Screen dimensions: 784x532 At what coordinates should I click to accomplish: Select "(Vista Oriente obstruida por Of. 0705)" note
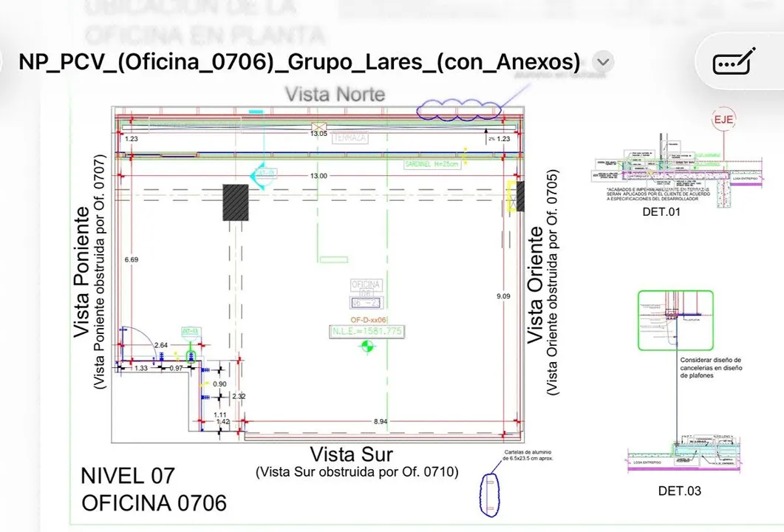pyautogui.click(x=553, y=282)
